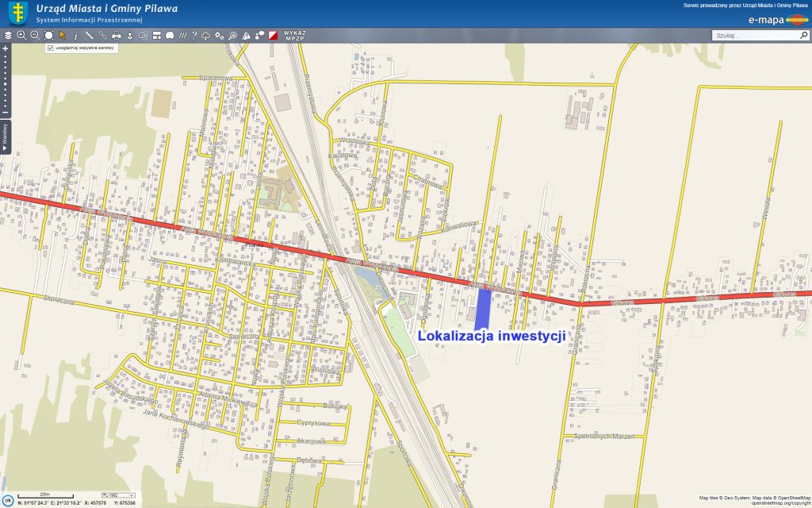Click the full extent view icon
Viewport: 812px width, 508px height.
(48, 36)
